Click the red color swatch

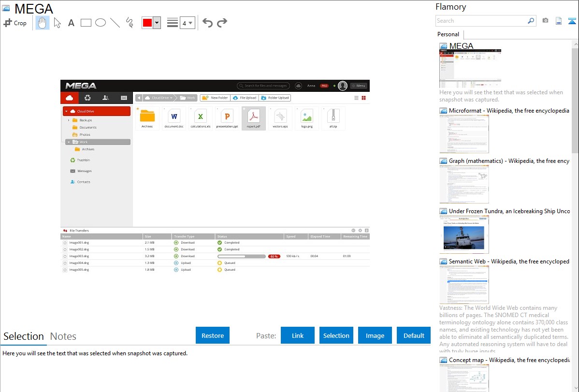pyautogui.click(x=147, y=23)
